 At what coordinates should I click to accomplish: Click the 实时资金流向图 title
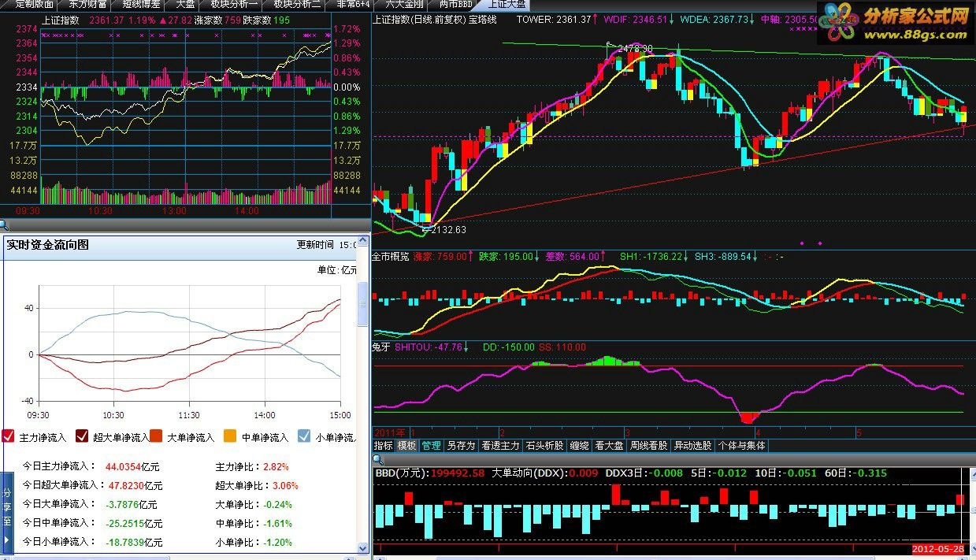tap(47, 245)
